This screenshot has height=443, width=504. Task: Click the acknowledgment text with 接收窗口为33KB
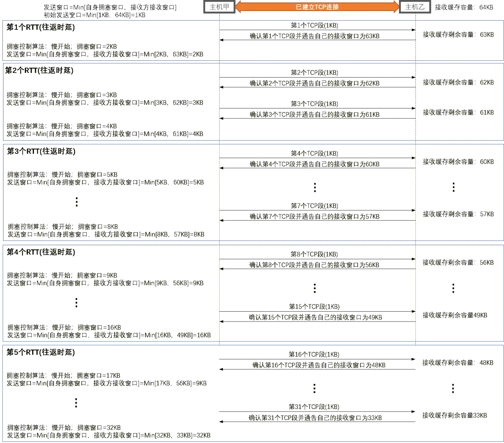pos(315,418)
